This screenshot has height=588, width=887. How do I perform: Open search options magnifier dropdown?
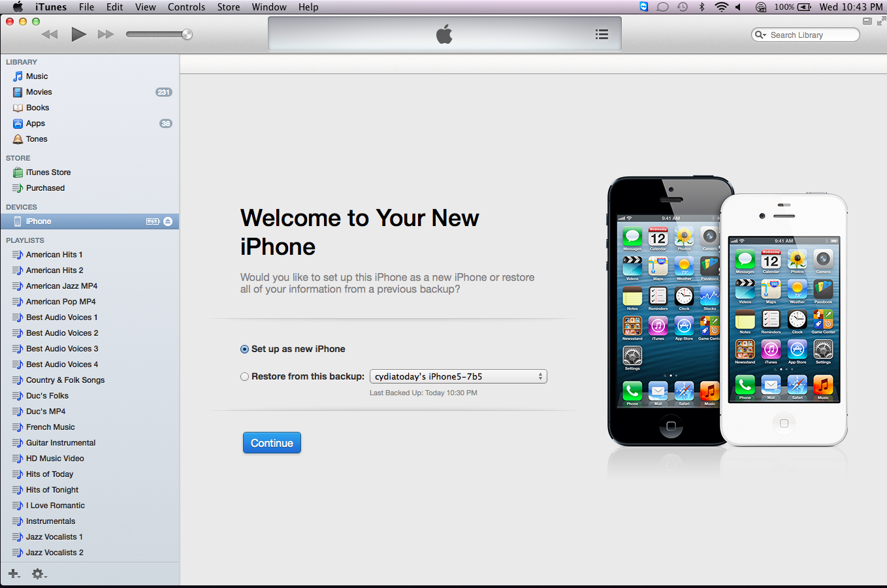coord(760,35)
